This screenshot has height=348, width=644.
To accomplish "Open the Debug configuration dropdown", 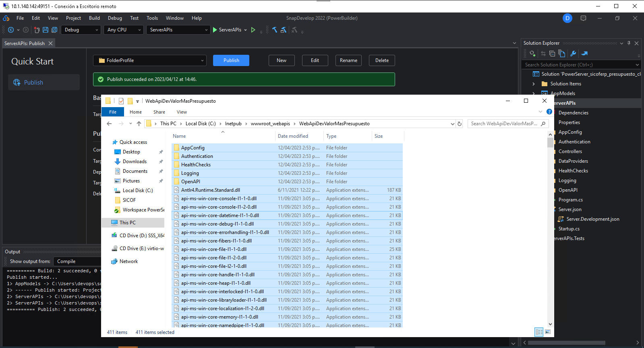I will (x=81, y=30).
